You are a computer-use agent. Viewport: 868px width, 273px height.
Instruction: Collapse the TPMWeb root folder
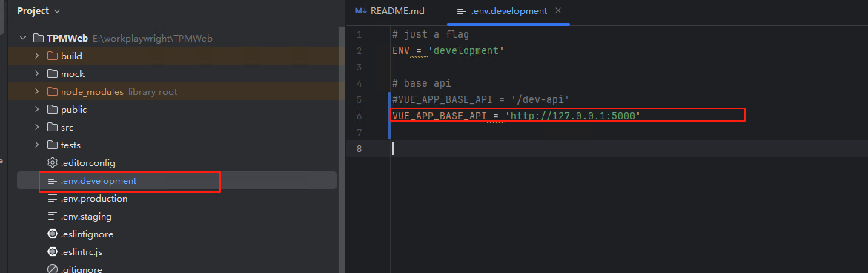(x=23, y=39)
